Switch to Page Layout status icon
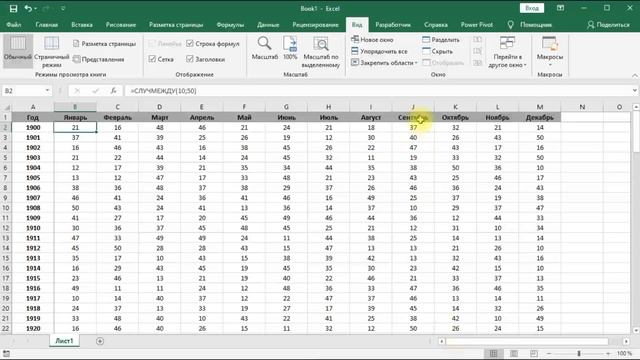The width and height of the screenshot is (640, 360). pos(514,353)
